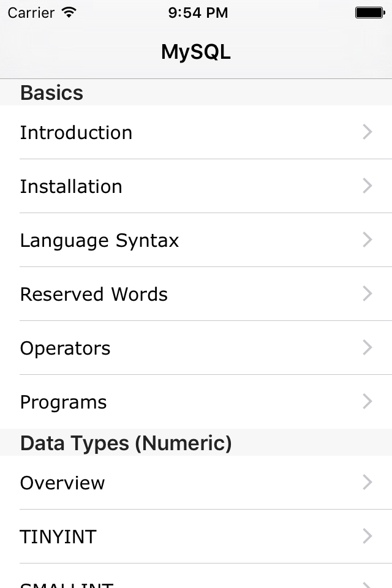The height and width of the screenshot is (588, 392).
Task: Tap the chevron next to TINYINT
Action: click(x=367, y=537)
